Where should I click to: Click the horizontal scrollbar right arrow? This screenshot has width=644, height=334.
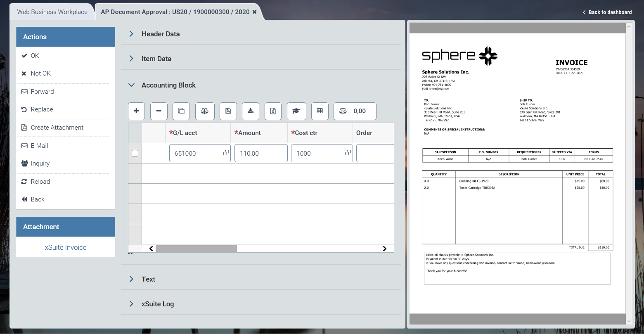tap(384, 249)
